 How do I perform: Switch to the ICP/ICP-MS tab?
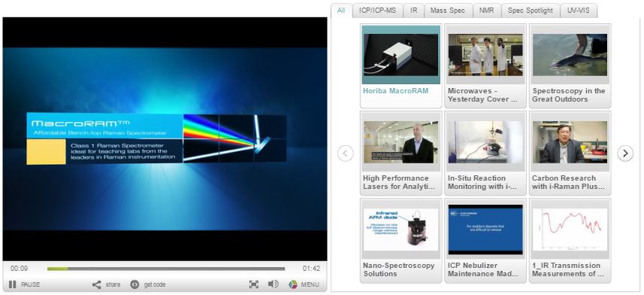377,11
